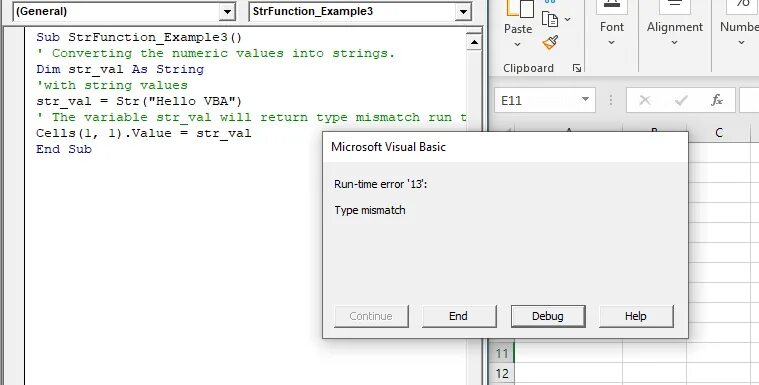
Task: Click the comment ''with string values'
Action: click(112, 85)
